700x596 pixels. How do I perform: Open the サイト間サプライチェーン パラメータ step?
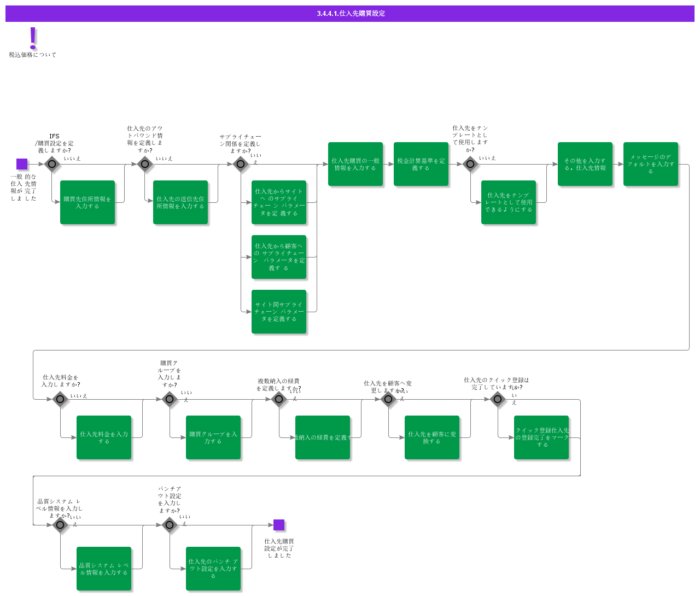point(279,312)
